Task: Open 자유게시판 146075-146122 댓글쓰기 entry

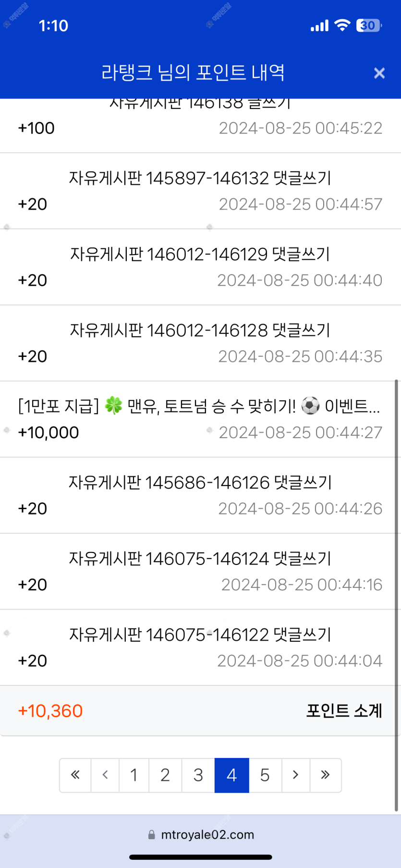Action: [200, 635]
